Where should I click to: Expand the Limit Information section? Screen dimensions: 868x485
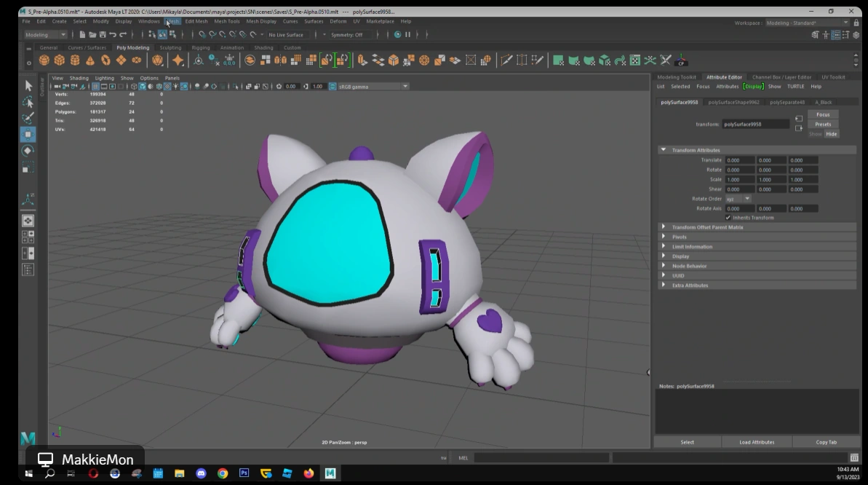click(x=691, y=247)
